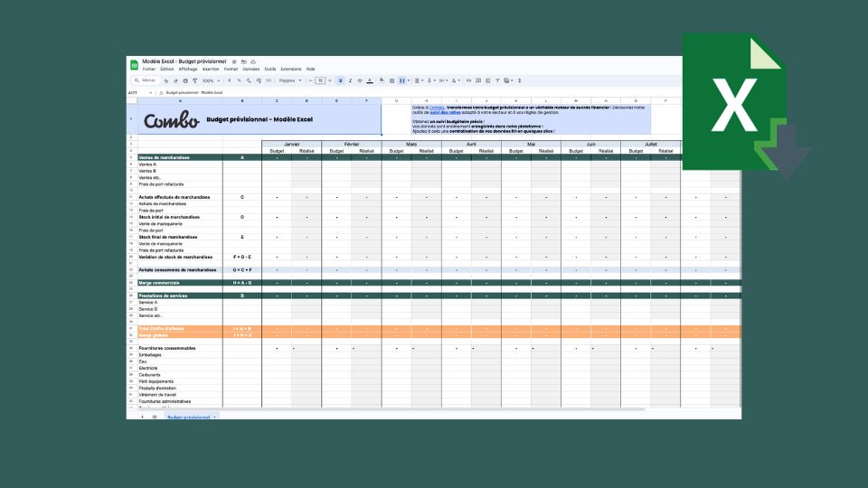Screen dimensions: 868x488
Task: Click the borders icon
Action: point(392,80)
